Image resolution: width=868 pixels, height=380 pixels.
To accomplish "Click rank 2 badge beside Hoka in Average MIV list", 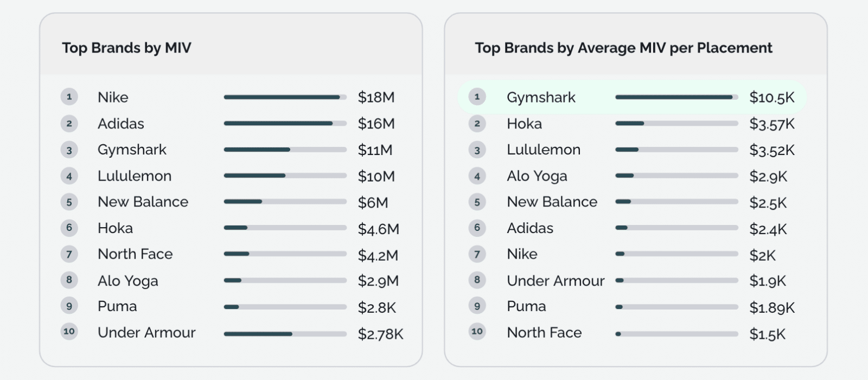I will pos(477,124).
